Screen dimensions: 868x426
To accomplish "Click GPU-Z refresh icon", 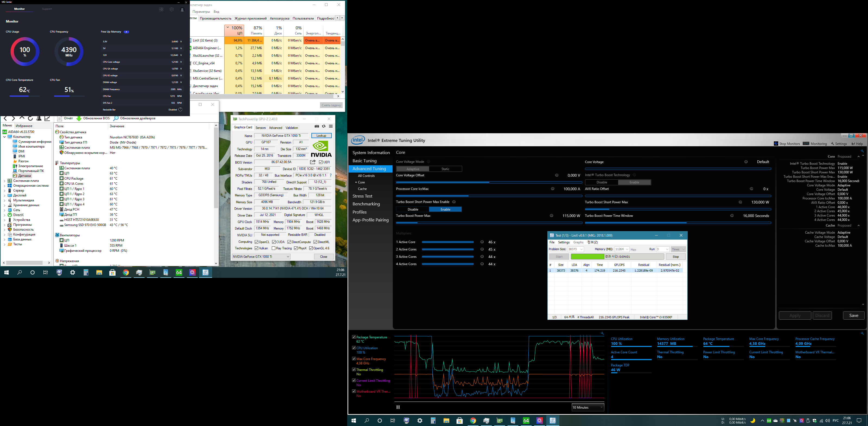I will 324,126.
